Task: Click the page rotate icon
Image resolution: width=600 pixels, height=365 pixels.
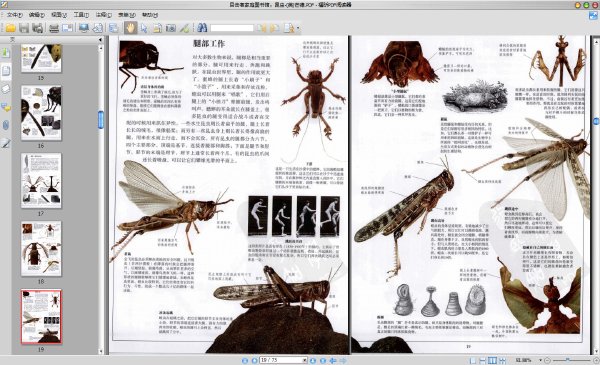Action: pyautogui.click(x=98, y=28)
